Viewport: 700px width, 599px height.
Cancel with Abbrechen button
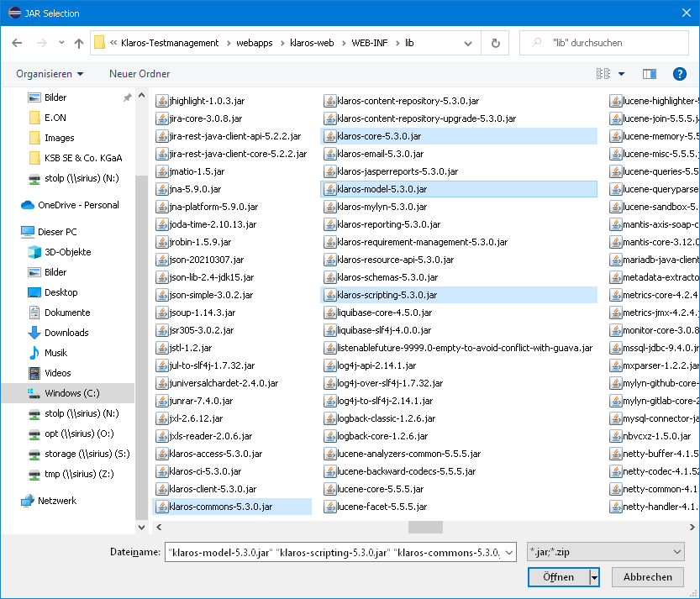(648, 577)
